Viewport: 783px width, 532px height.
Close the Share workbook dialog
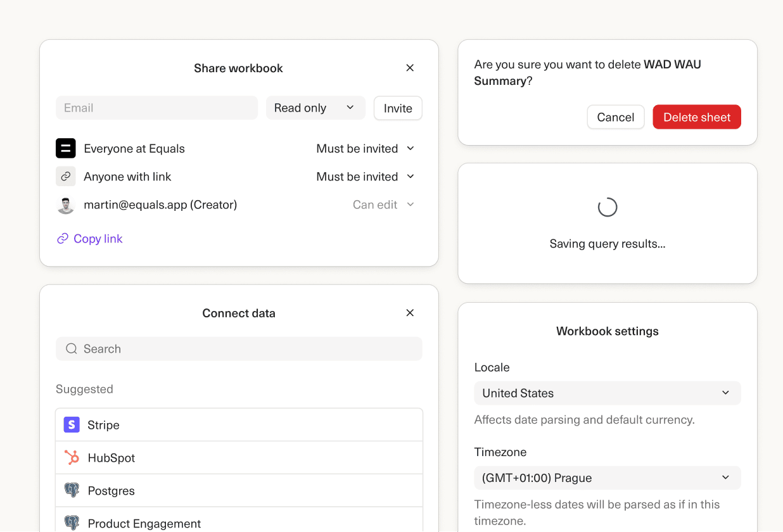[410, 68]
